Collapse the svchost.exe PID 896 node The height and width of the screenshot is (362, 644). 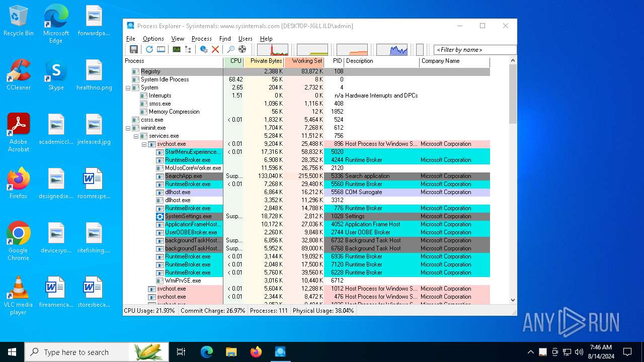point(144,144)
